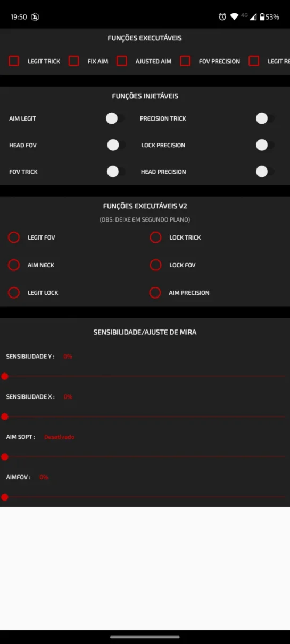Select the AIM PRECISION radio button
The width and height of the screenshot is (290, 644).
pyautogui.click(x=155, y=293)
